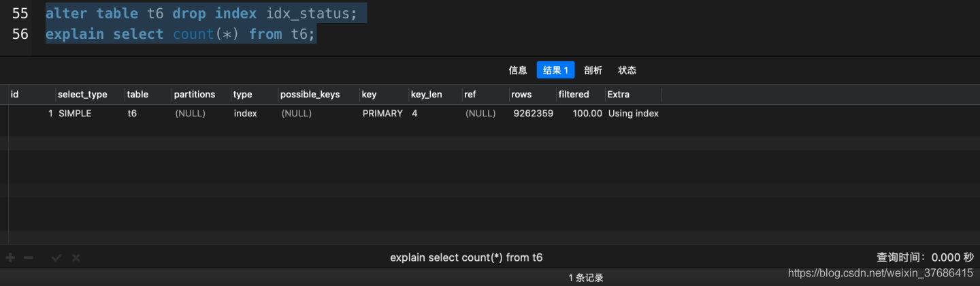Show the 状态 tab

[x=627, y=70]
